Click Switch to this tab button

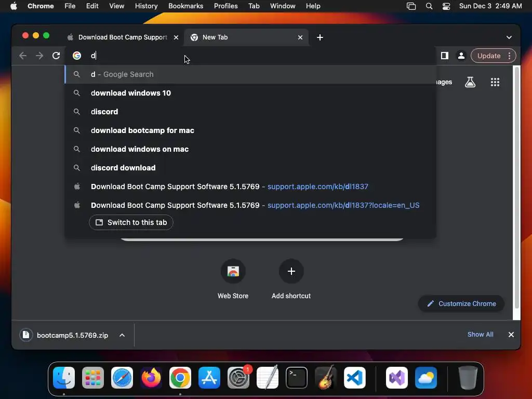131,222
